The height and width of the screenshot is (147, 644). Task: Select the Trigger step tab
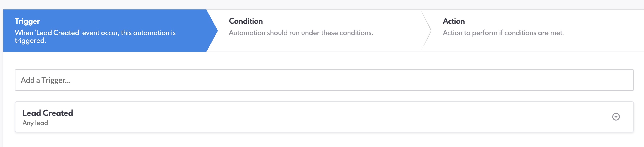105,31
